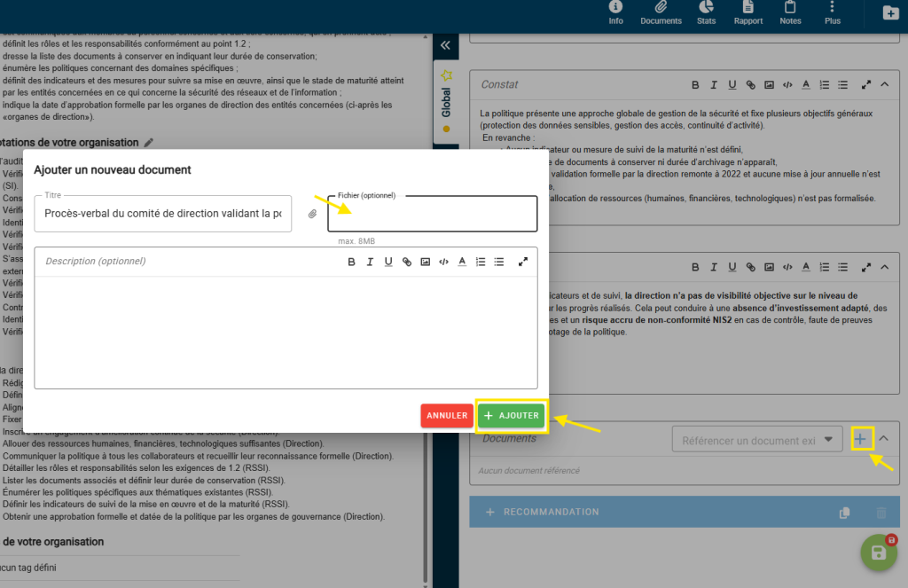
Task: Click the green Ajouter button
Action: 512,415
